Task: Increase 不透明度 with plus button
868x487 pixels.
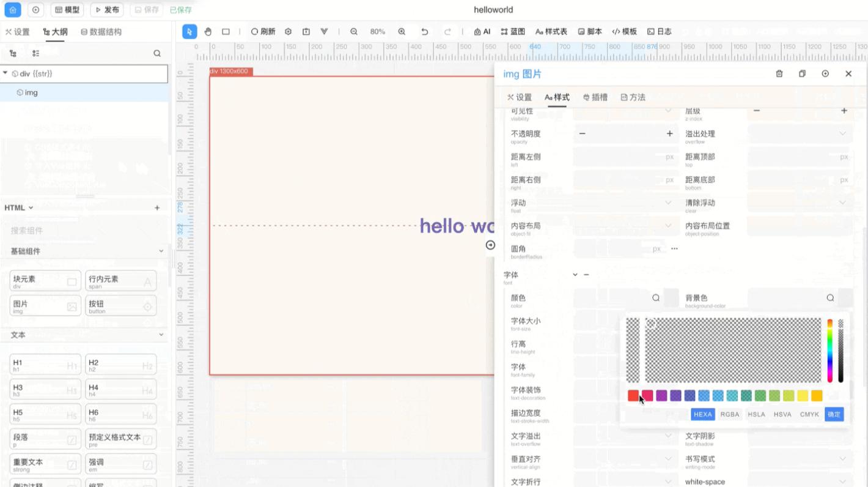Action: pyautogui.click(x=669, y=133)
